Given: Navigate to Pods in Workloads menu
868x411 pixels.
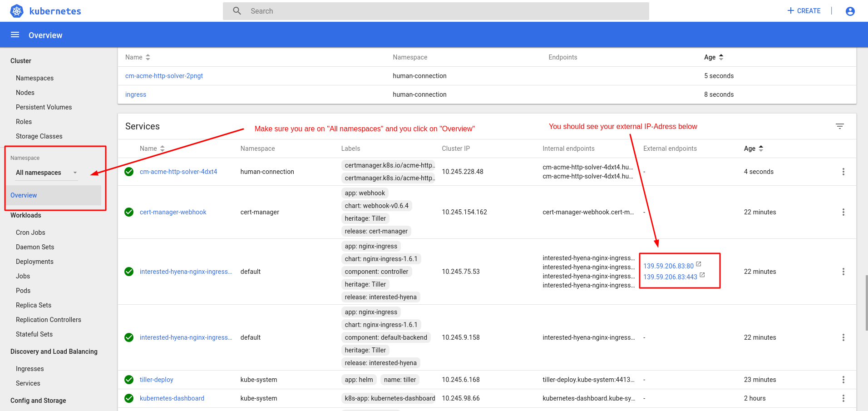Looking at the screenshot, I should pos(23,290).
